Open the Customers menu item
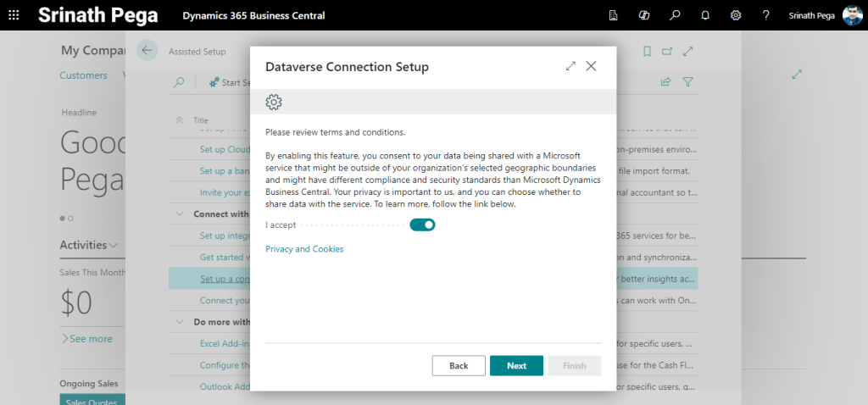 83,75
